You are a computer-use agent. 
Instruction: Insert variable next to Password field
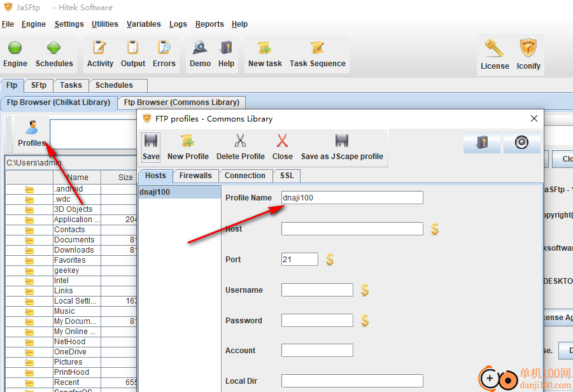coord(365,321)
